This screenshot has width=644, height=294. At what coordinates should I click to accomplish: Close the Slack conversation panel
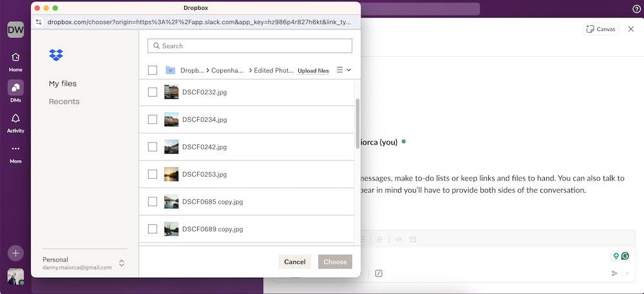point(631,29)
